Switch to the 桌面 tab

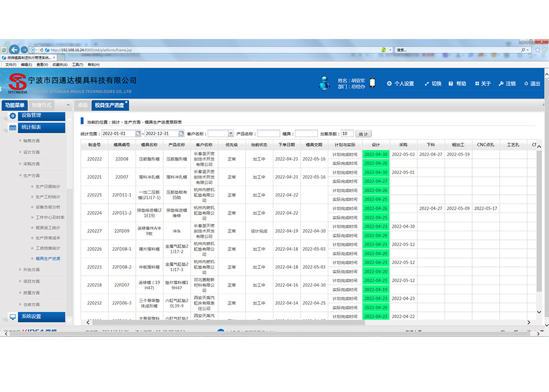(82, 105)
